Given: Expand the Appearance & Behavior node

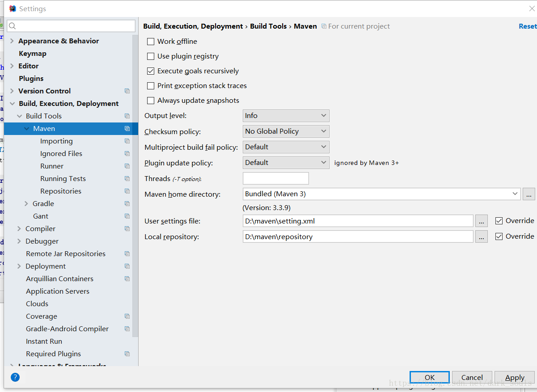Looking at the screenshot, I should click(12, 41).
